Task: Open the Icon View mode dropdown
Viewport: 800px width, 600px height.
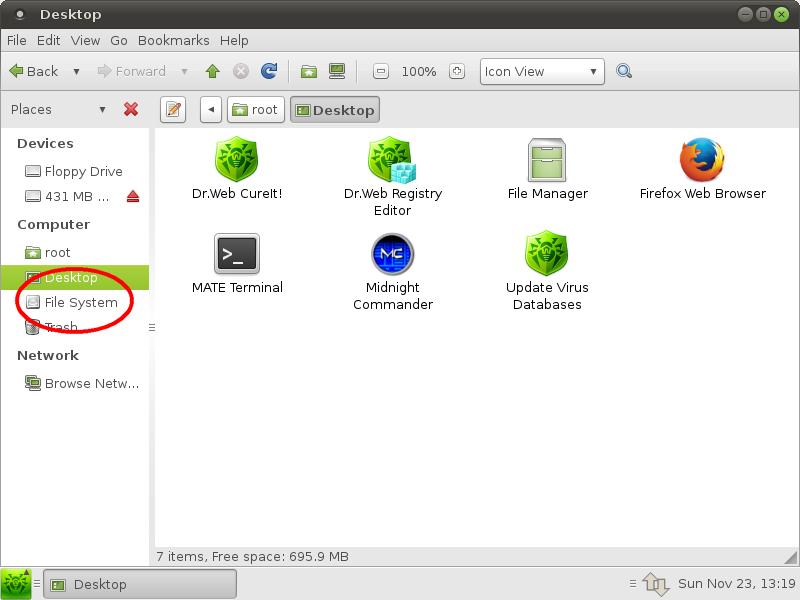Action: [542, 71]
